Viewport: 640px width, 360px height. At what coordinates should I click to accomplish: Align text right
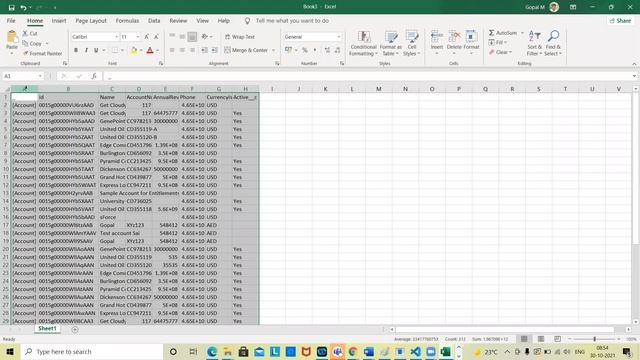192,50
